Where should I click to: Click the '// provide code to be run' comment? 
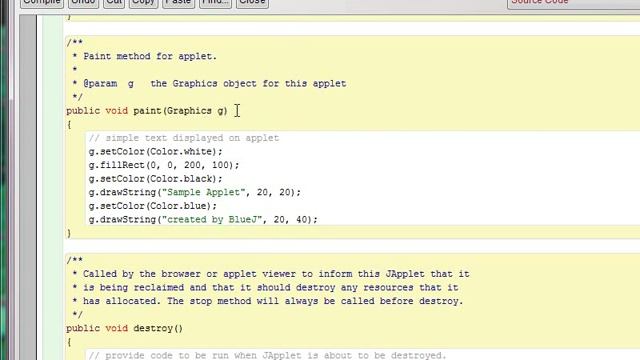tap(267, 356)
